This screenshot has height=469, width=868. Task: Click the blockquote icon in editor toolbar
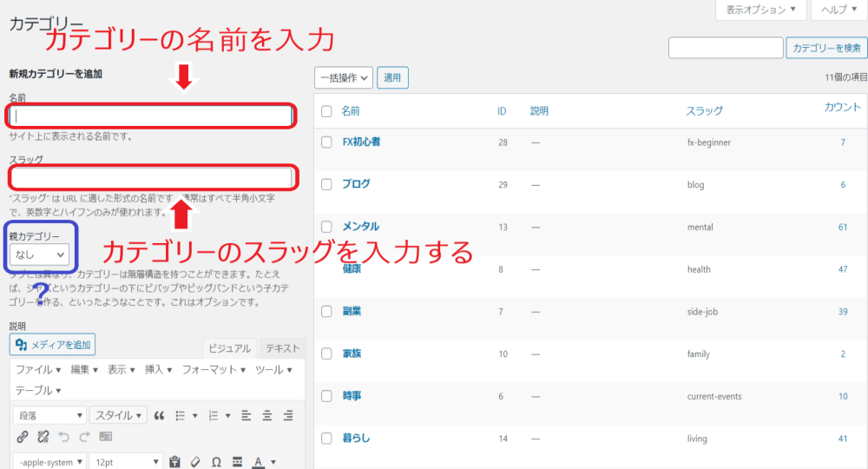[x=161, y=415]
